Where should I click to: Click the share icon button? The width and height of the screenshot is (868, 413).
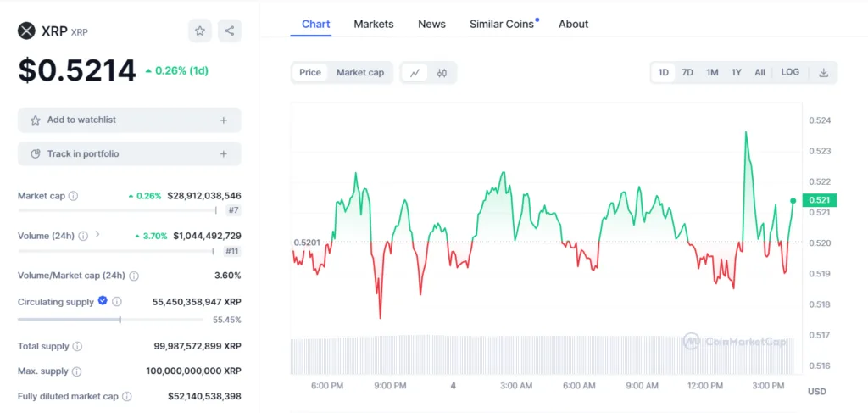click(x=229, y=31)
